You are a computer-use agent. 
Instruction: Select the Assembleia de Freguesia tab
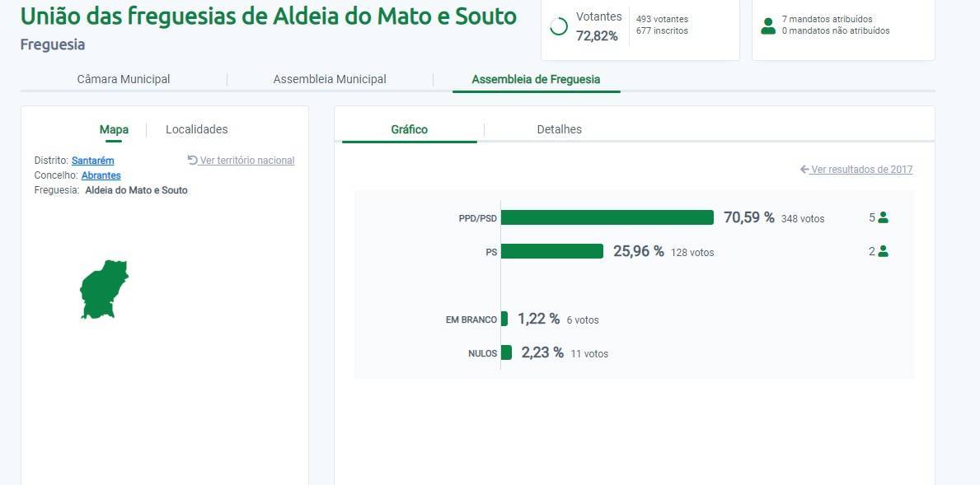click(536, 79)
